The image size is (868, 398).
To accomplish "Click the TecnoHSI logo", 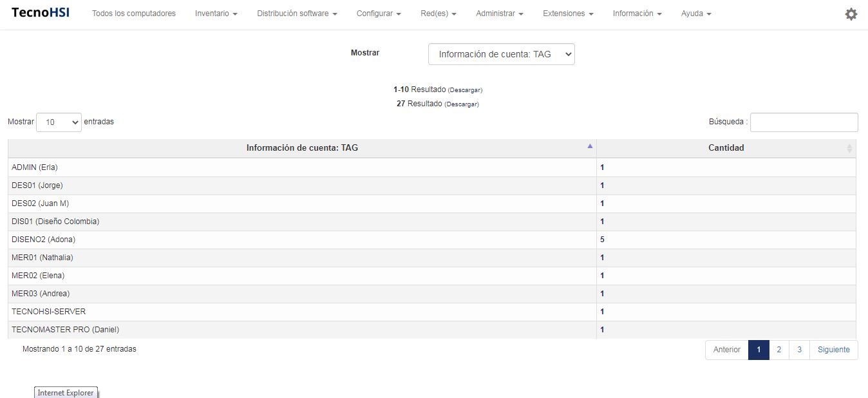I will (x=41, y=14).
